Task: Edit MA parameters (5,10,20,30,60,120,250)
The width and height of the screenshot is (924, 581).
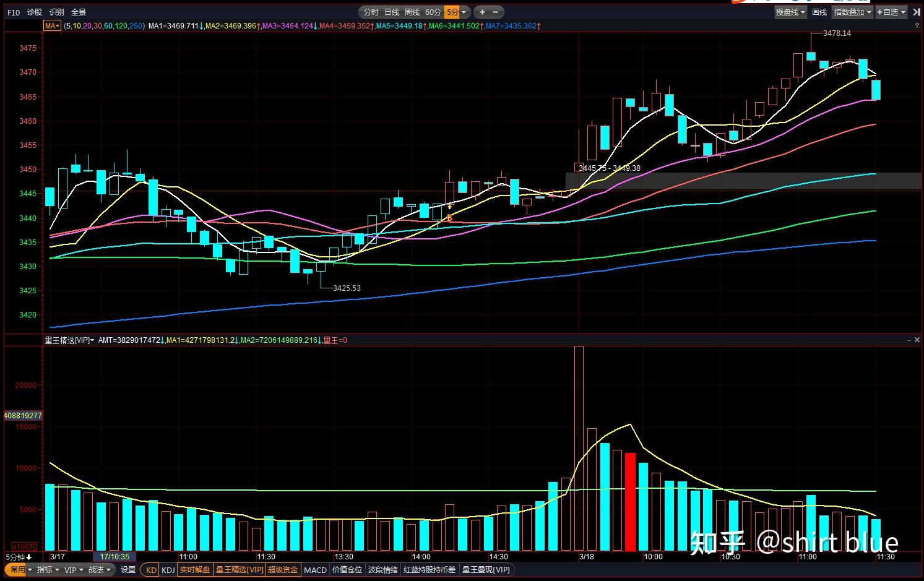Action: (104, 26)
